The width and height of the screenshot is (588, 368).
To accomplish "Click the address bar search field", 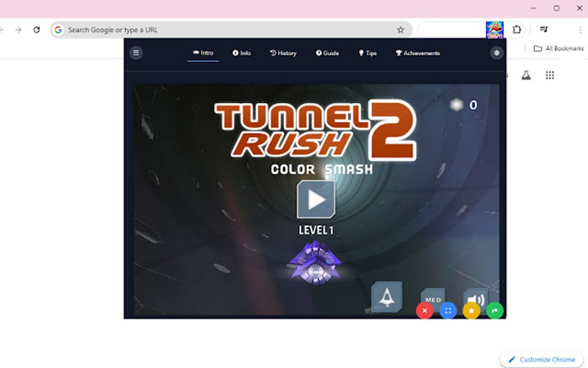I will (231, 29).
